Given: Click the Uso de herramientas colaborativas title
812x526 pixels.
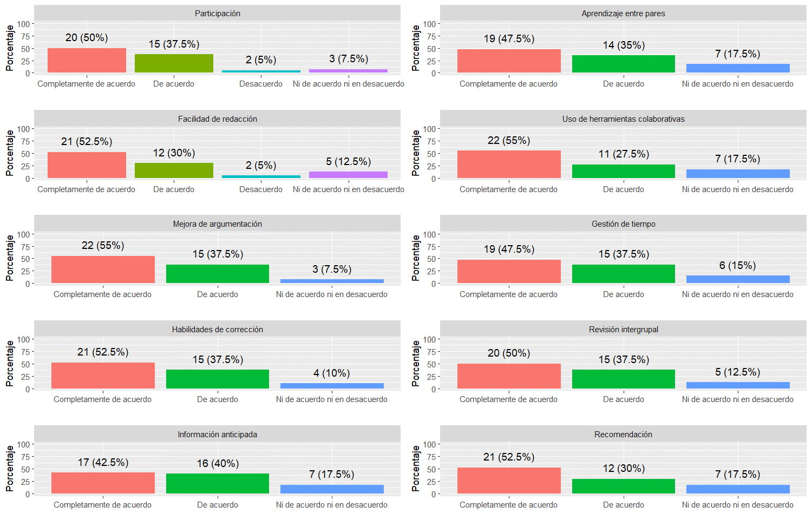Looking at the screenshot, I should [x=623, y=119].
